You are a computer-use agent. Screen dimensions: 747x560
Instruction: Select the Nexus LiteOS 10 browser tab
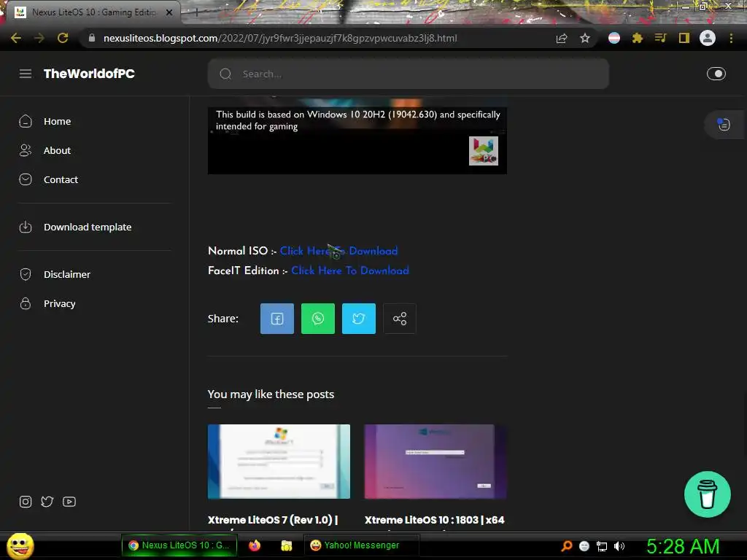[93, 12]
